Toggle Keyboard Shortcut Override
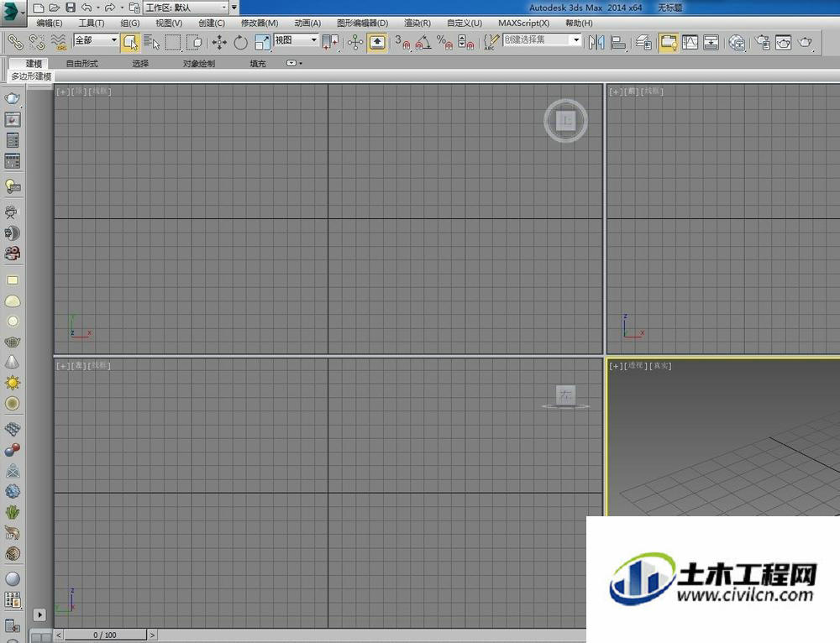The height and width of the screenshot is (643, 840). coord(377,42)
